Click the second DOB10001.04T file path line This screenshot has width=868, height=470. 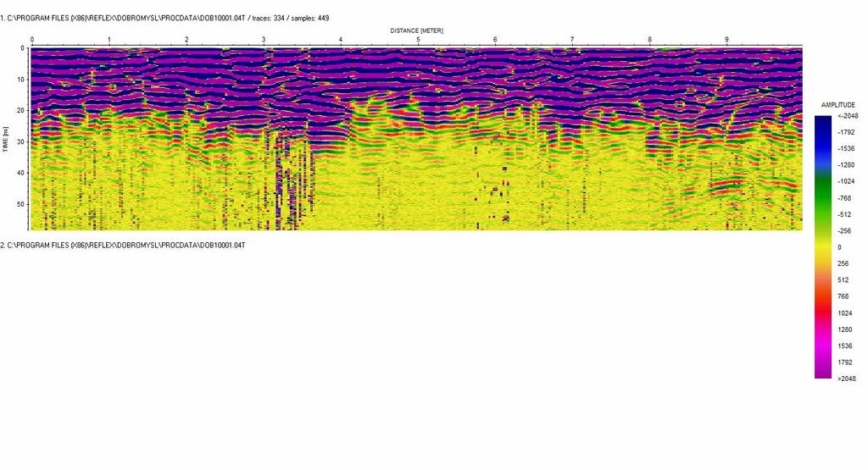[123, 245]
